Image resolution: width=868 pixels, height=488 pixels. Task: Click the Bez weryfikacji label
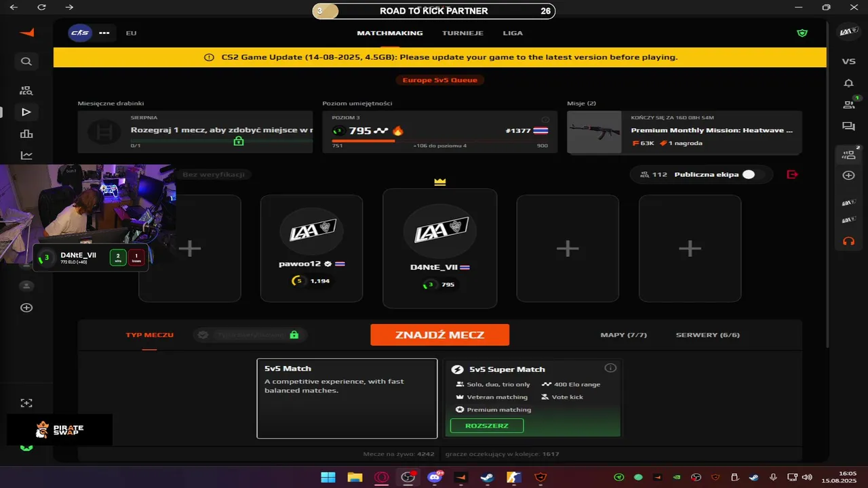214,174
